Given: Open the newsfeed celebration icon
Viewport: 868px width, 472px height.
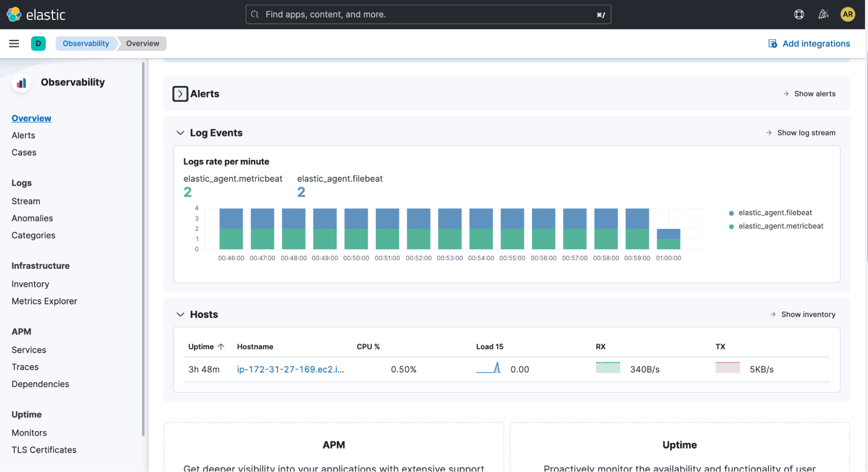Looking at the screenshot, I should pos(823,14).
